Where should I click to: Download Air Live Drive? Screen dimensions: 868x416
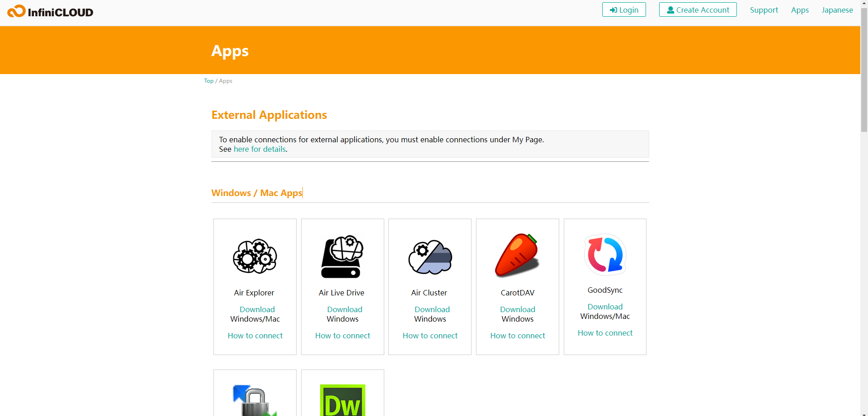[x=344, y=309]
